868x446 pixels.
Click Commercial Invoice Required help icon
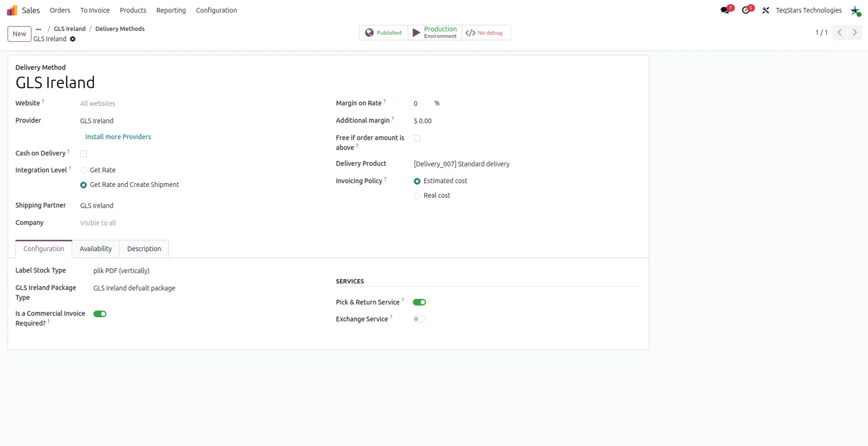click(x=49, y=321)
